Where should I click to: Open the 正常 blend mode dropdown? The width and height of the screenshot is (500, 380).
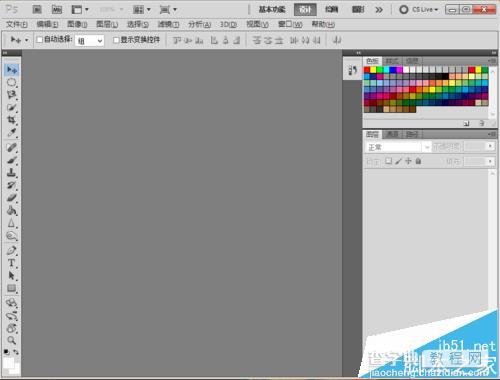(x=398, y=147)
